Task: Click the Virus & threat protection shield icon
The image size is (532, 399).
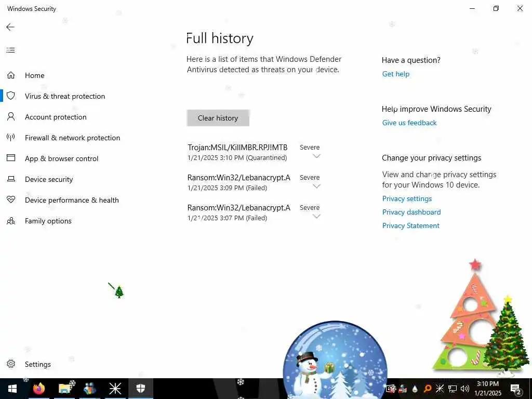Action: click(x=11, y=96)
